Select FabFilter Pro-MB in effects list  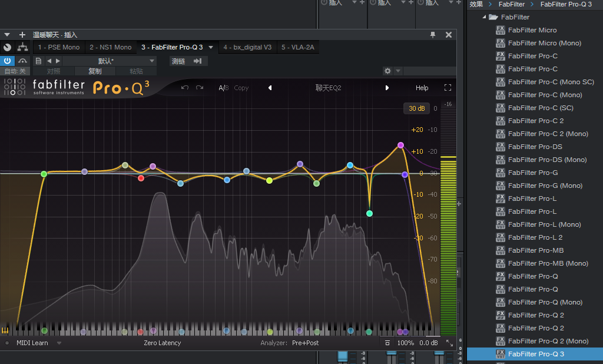click(x=536, y=250)
